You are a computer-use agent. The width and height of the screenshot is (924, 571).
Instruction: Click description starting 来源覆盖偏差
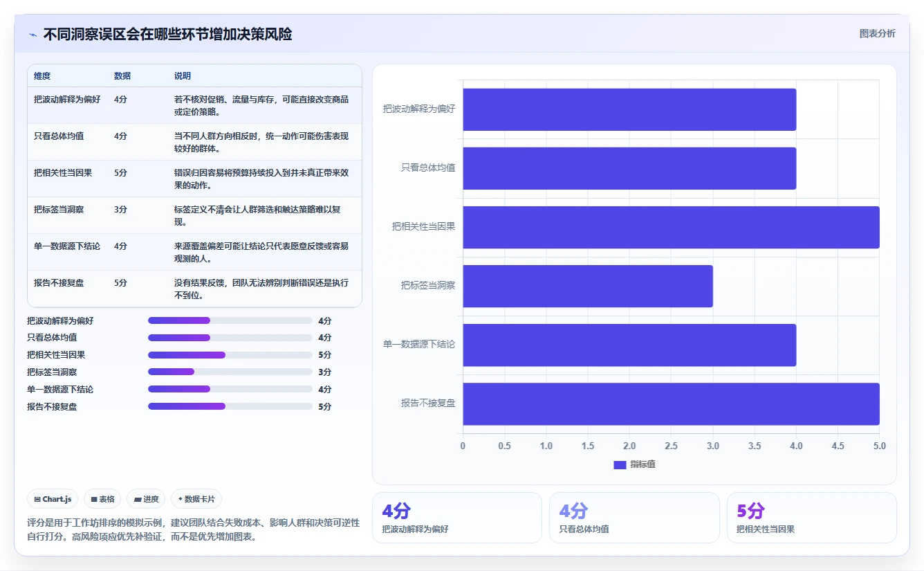(x=261, y=252)
